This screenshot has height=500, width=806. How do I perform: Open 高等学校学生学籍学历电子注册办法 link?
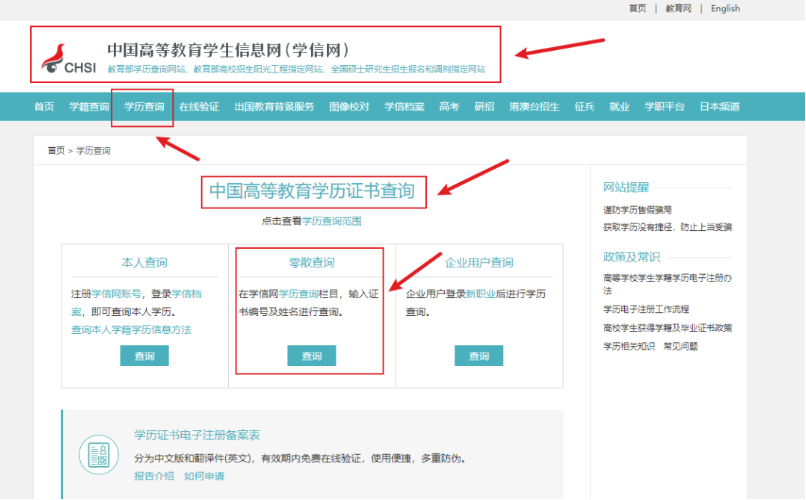point(668,284)
